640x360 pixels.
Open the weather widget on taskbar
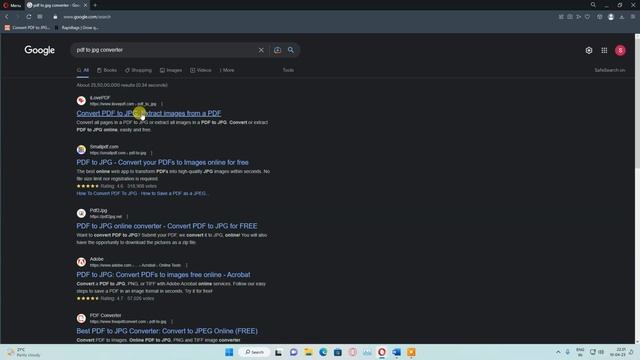click(x=24, y=352)
